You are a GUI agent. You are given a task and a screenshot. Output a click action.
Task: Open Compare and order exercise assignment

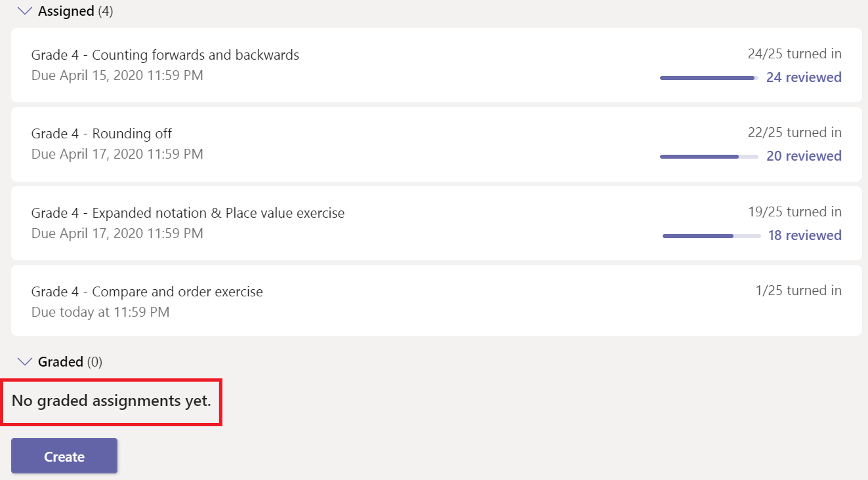[x=436, y=300]
